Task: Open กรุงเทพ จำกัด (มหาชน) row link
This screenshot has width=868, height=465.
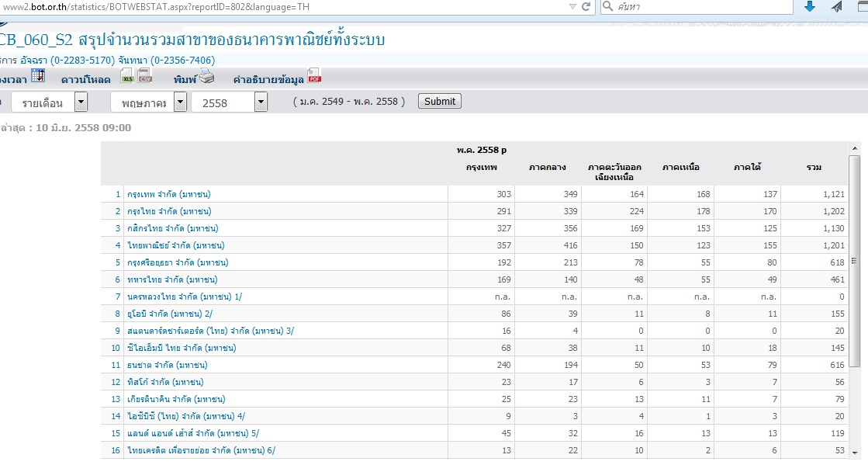Action: pyautogui.click(x=169, y=195)
